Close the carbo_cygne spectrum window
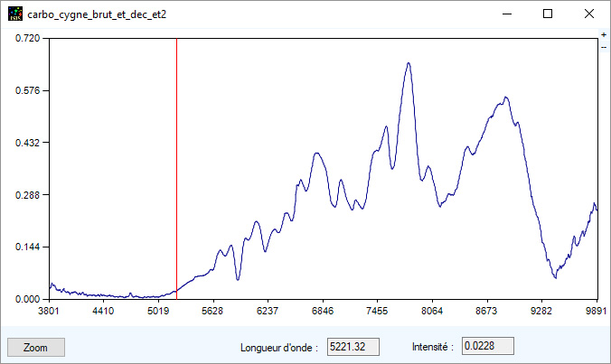 pyautogui.click(x=588, y=14)
